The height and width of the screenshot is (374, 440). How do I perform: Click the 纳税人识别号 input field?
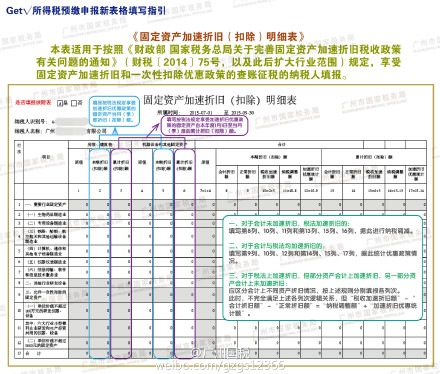pyautogui.click(x=71, y=122)
